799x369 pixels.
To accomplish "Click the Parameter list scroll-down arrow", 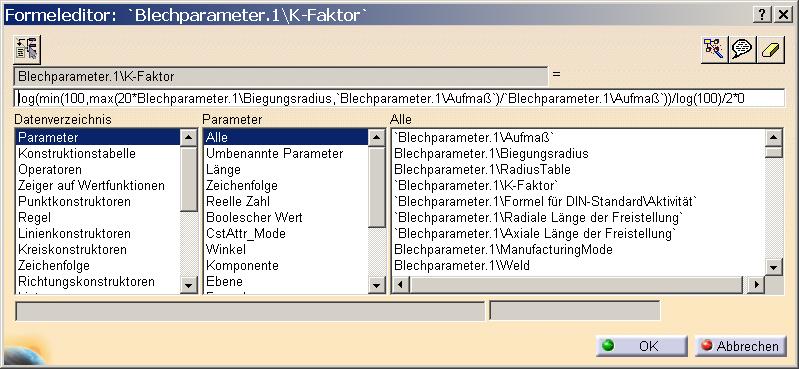I will tap(377, 285).
